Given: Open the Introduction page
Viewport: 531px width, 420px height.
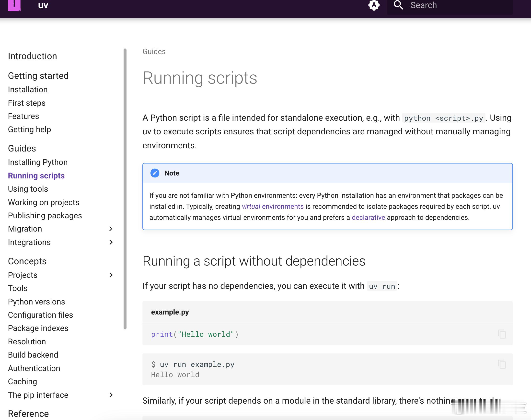Looking at the screenshot, I should 33,56.
